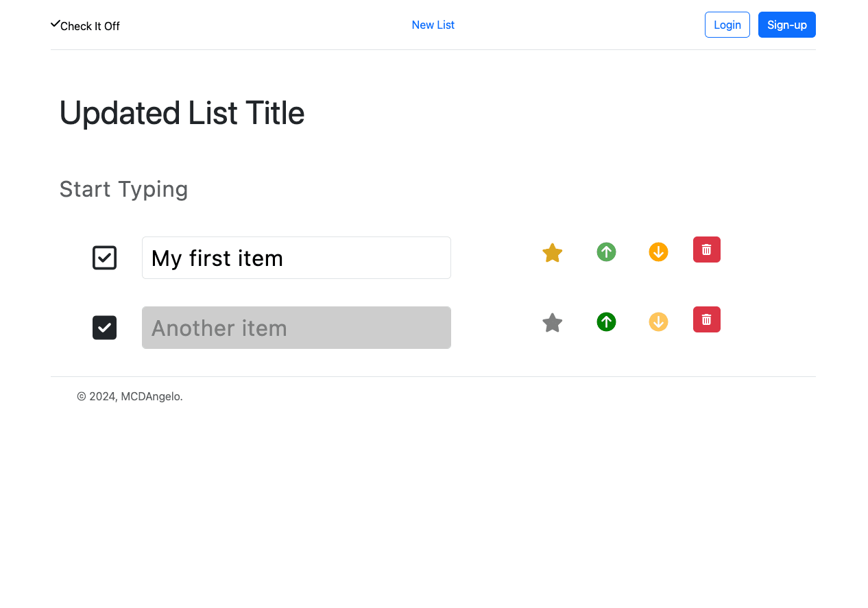Click the "Updated List Title" heading
868x608 pixels.
182,113
